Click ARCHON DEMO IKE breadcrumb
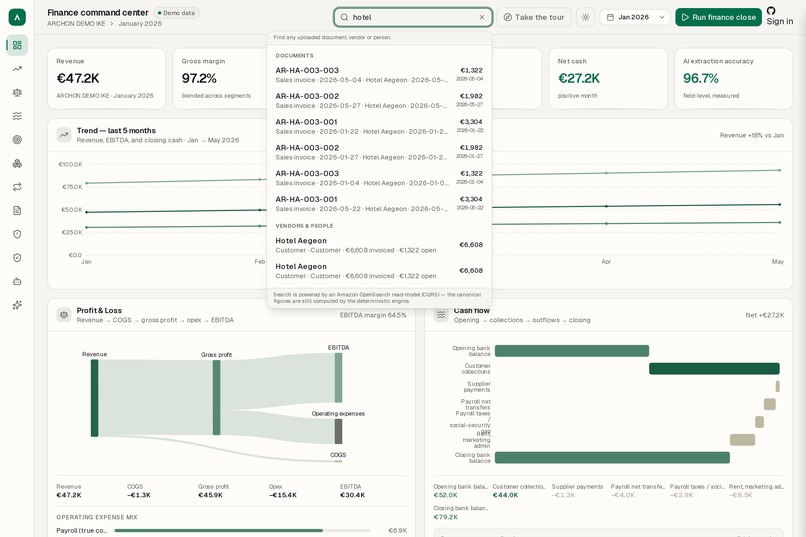The image size is (806, 537). coord(76,24)
